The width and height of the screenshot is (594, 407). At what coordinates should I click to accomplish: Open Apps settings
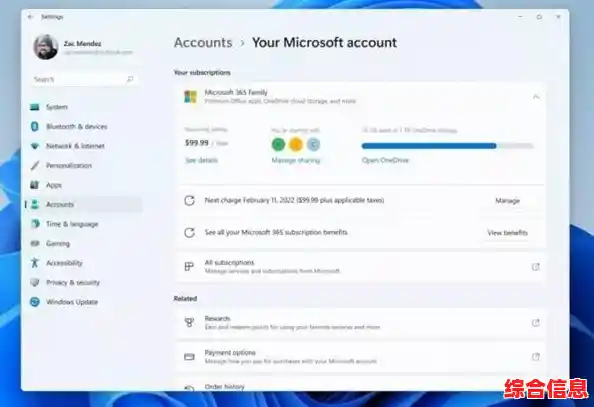point(84,185)
